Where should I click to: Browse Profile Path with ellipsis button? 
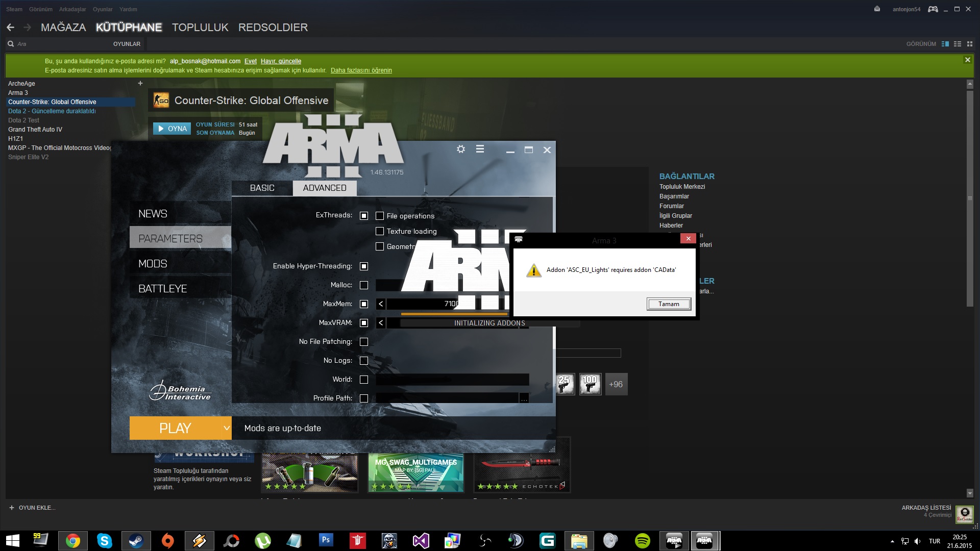click(x=524, y=398)
